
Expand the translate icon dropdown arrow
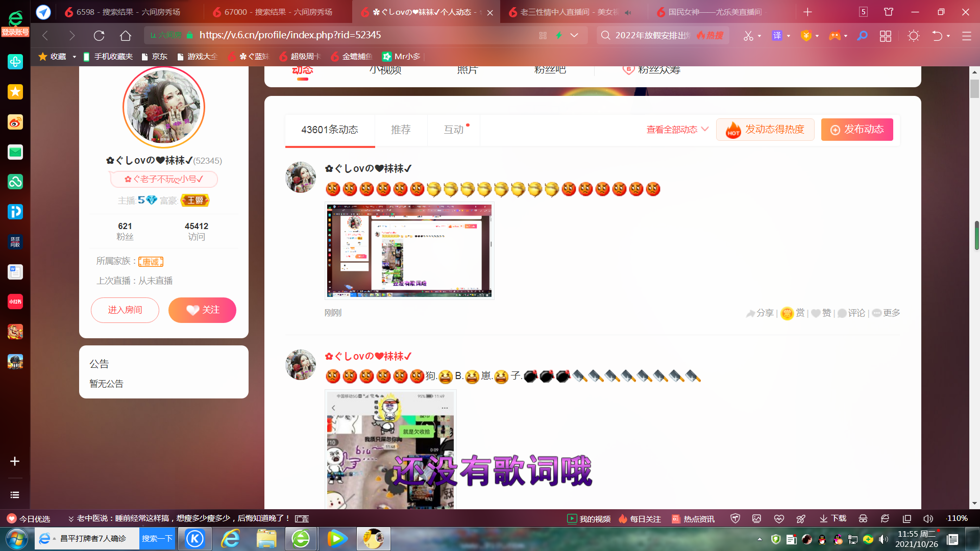click(789, 36)
